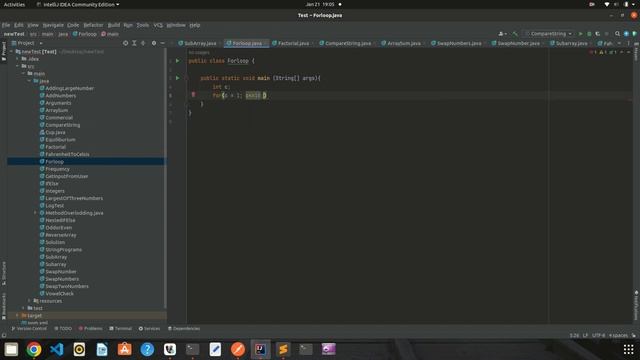The width and height of the screenshot is (640, 360).
Task: Launch Visual Studio Code from dock
Action: pyautogui.click(x=57, y=349)
